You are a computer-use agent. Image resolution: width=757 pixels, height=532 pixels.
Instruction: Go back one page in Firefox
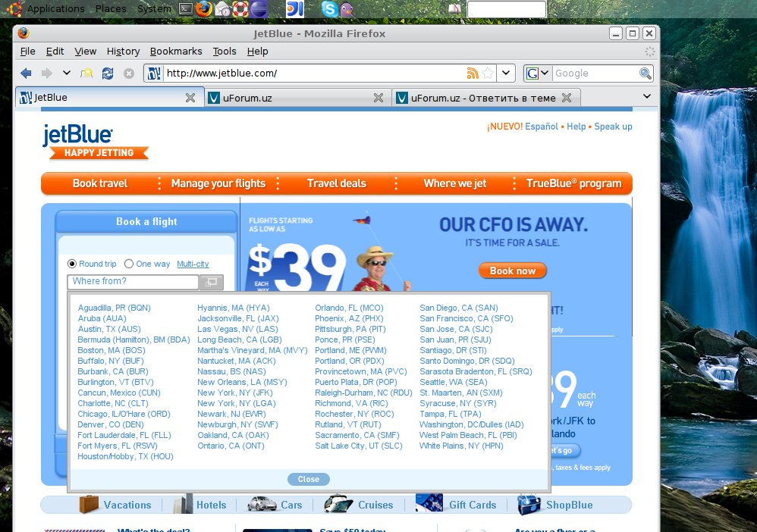click(26, 74)
